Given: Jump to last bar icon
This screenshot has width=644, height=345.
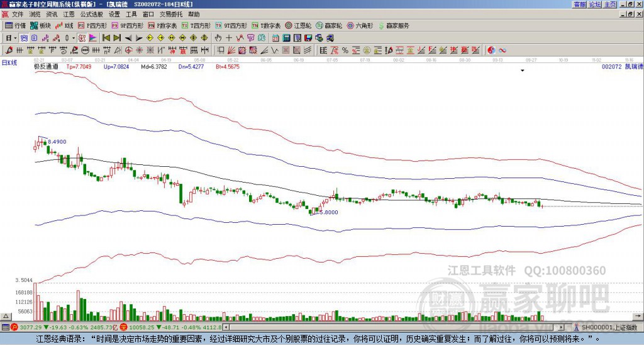Looking at the screenshot, I should (x=117, y=38).
